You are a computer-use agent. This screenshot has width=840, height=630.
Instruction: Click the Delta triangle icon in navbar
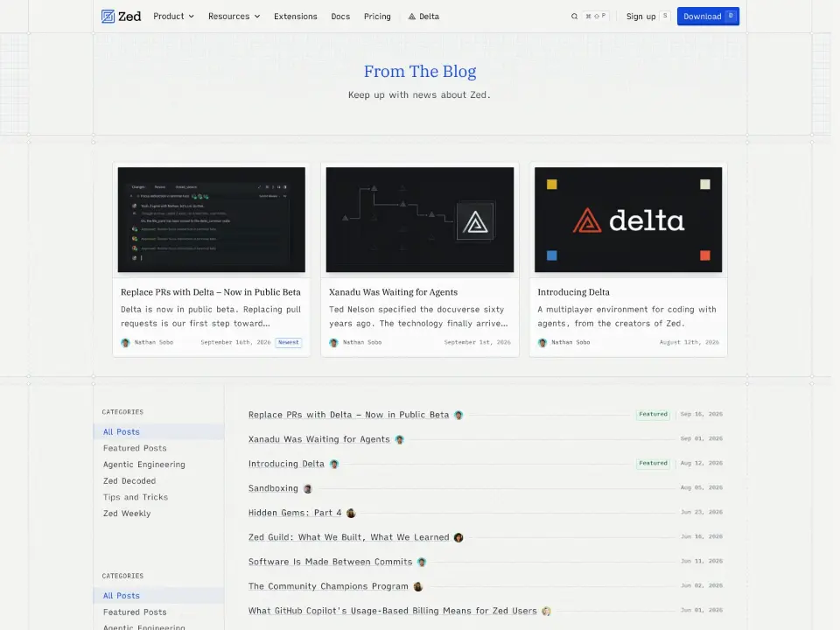point(412,17)
